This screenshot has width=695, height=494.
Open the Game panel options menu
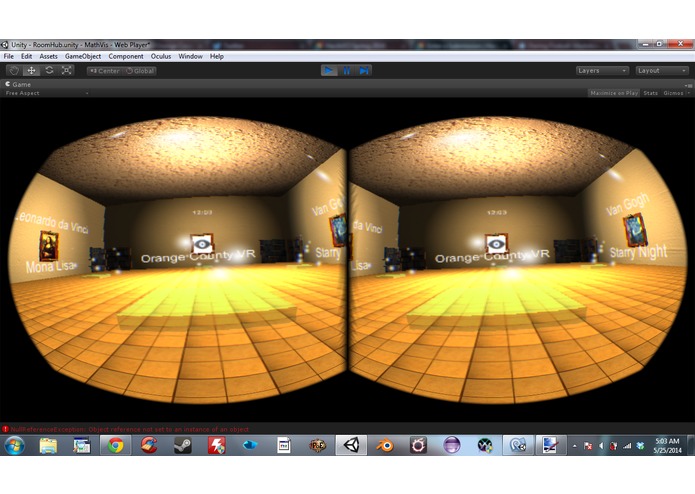[x=688, y=86]
